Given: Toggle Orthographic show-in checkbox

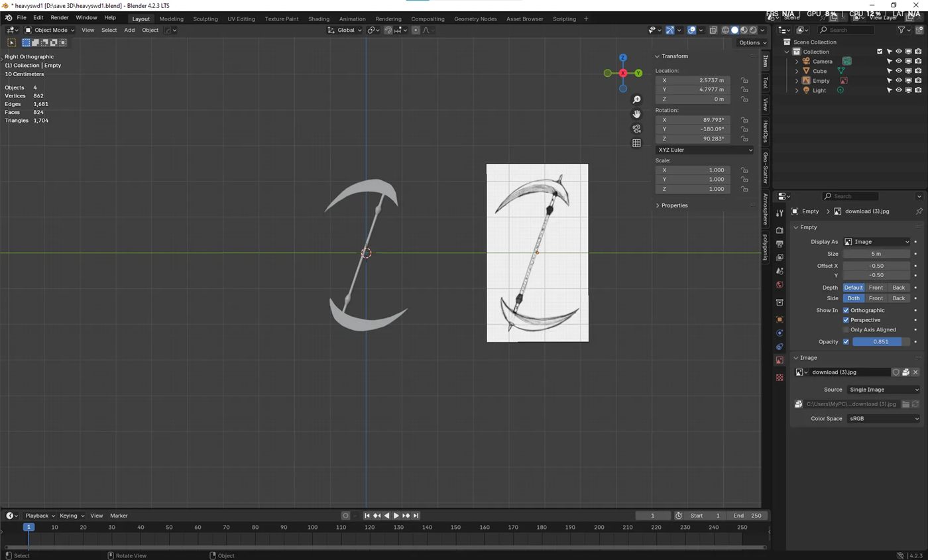Looking at the screenshot, I should [846, 310].
